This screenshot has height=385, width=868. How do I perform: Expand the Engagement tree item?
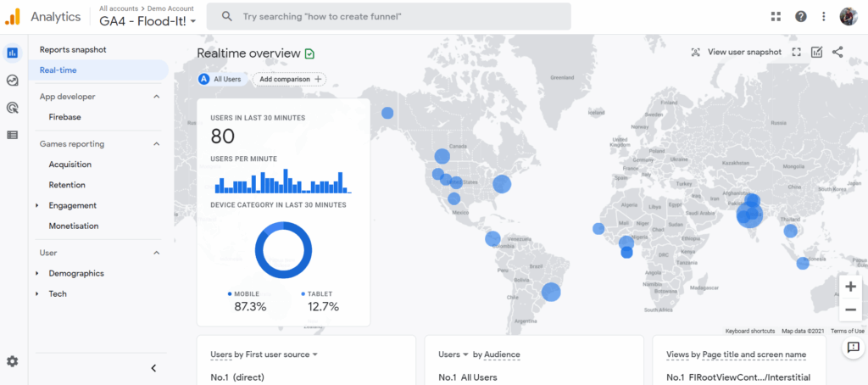(x=37, y=205)
